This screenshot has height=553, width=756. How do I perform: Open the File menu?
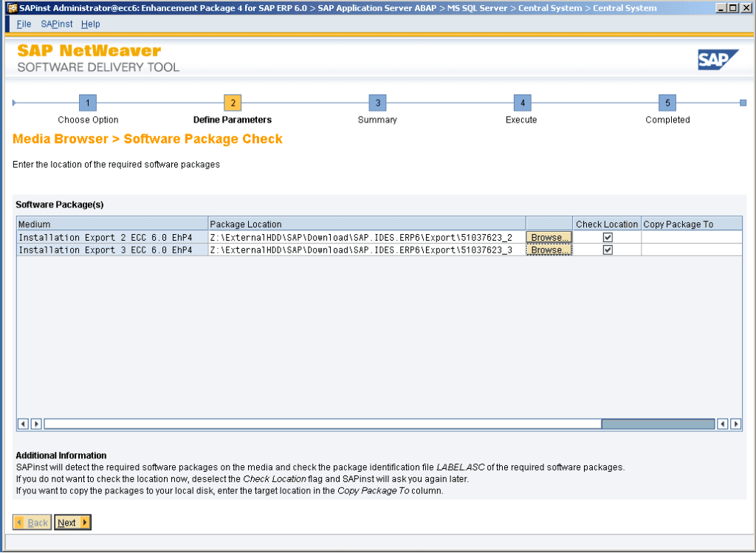[24, 24]
